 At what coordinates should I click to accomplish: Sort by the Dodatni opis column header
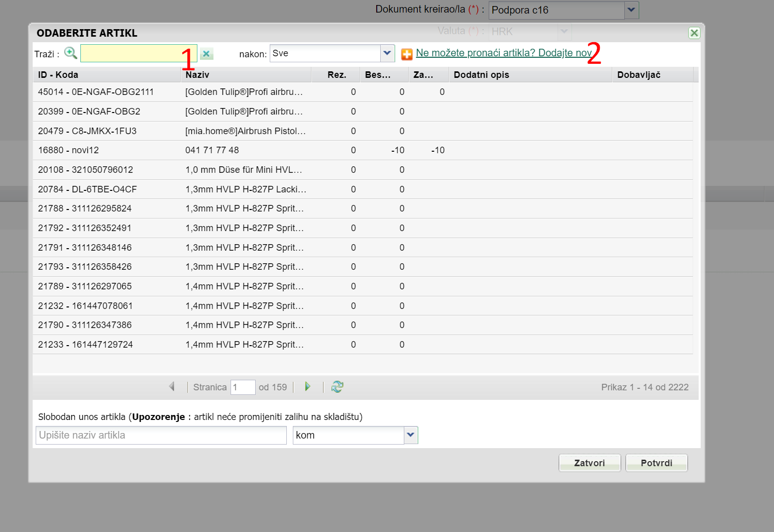(x=530, y=74)
